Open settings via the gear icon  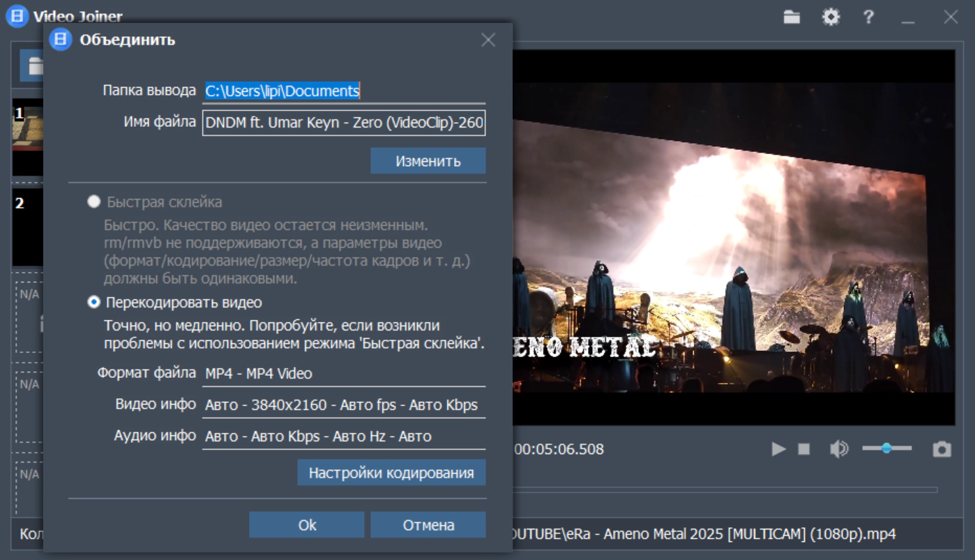point(831,17)
